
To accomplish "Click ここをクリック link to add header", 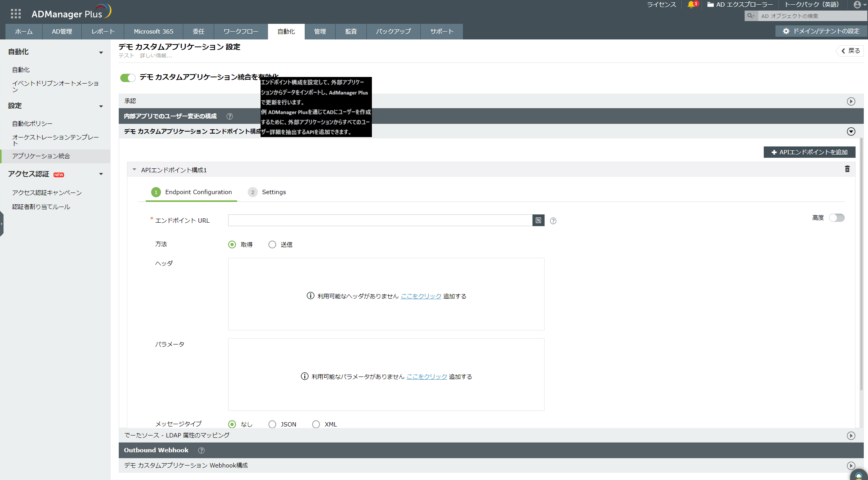I will (x=421, y=296).
